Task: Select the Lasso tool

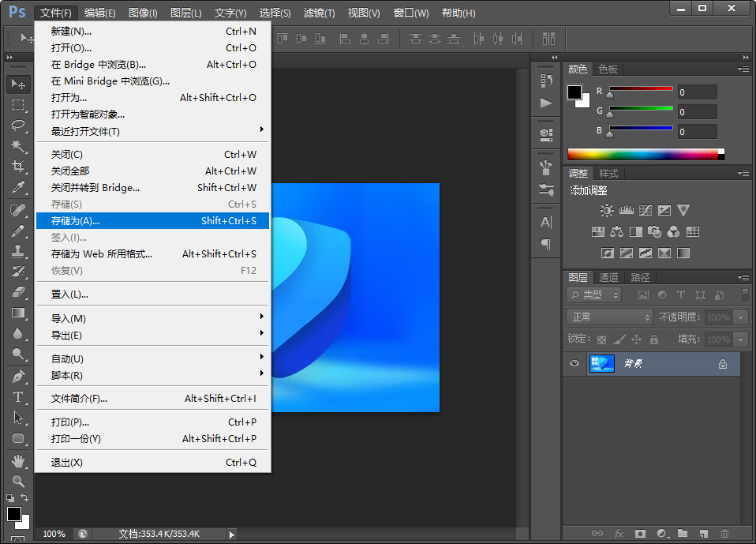Action: [18, 126]
